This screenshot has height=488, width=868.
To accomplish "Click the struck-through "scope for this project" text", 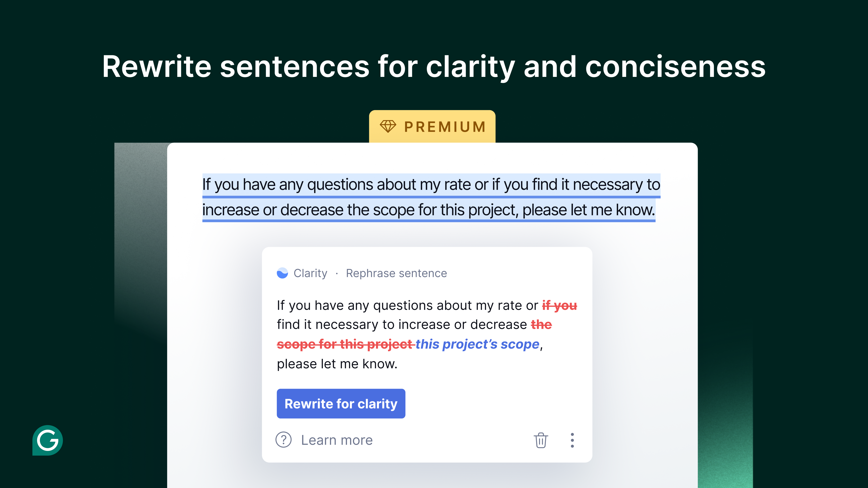I will [x=344, y=344].
